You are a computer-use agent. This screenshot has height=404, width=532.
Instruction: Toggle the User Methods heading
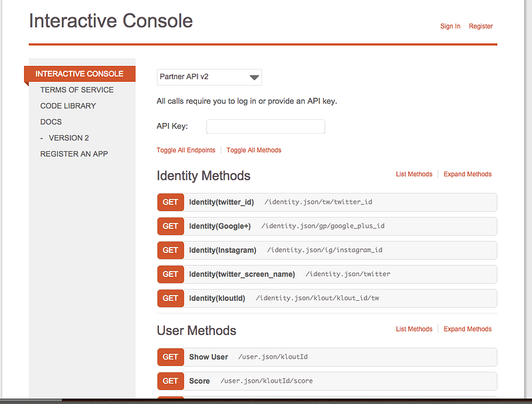click(196, 331)
